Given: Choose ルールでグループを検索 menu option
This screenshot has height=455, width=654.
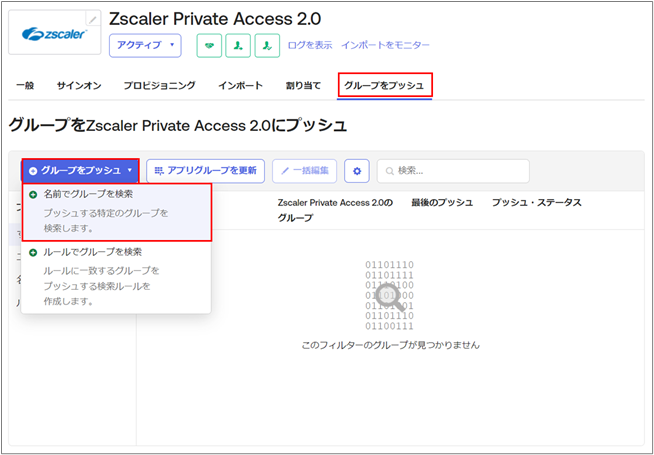Looking at the screenshot, I should pyautogui.click(x=116, y=277).
